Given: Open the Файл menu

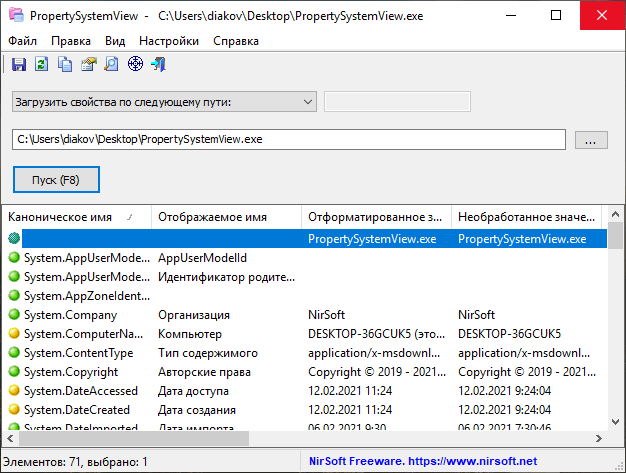Looking at the screenshot, I should pyautogui.click(x=22, y=41).
